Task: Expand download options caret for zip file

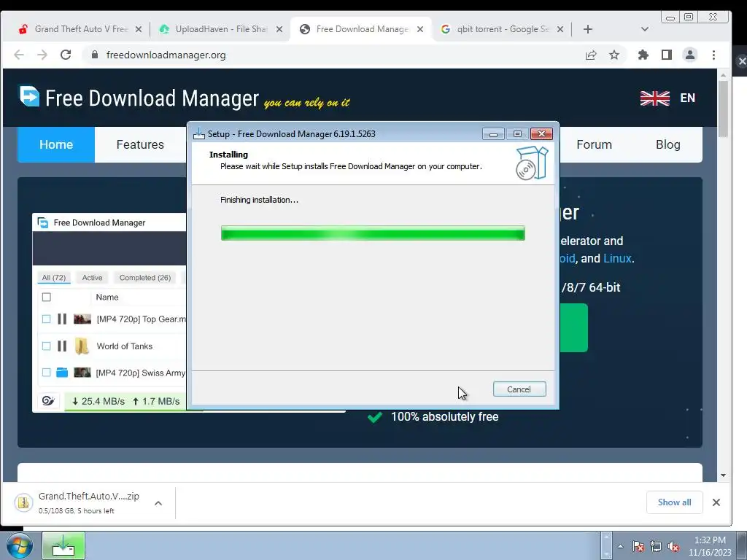Action: 158,503
